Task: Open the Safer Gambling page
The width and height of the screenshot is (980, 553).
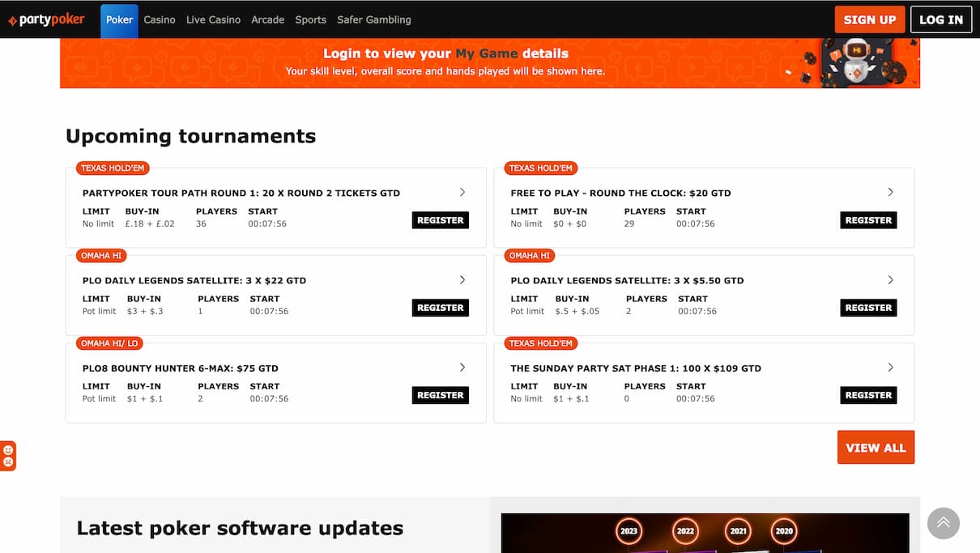Action: pyautogui.click(x=374, y=19)
